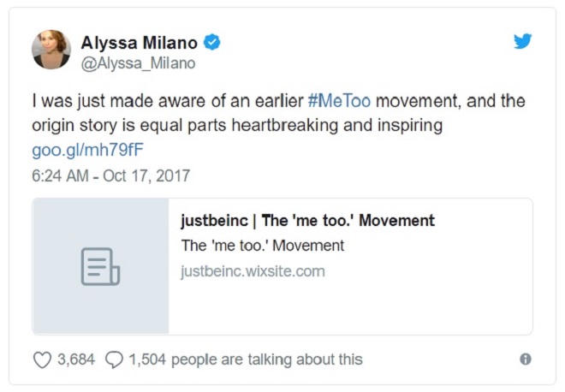This screenshot has height=392, width=565.
Task: Open the justbeinc card title
Action: click(x=307, y=221)
